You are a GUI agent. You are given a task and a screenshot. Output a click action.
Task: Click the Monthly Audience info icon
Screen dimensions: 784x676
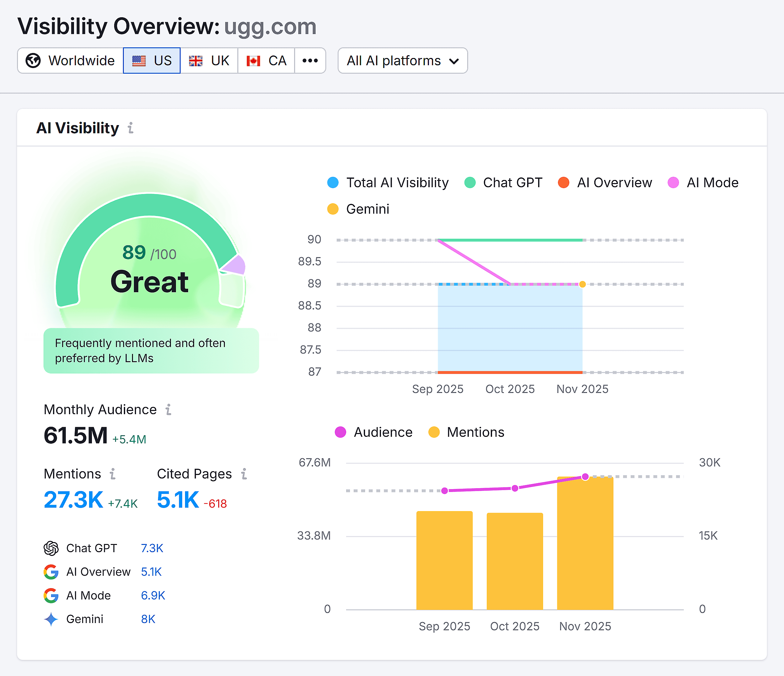coord(168,410)
